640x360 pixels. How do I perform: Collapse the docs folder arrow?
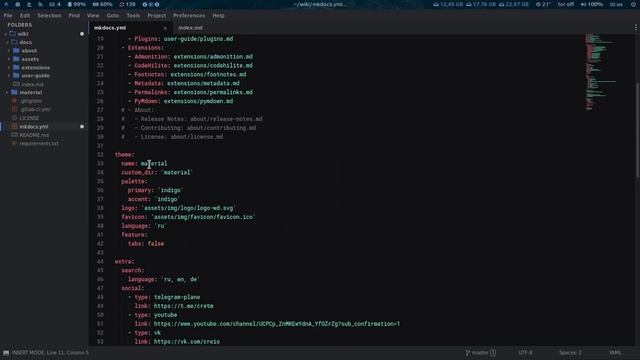(7, 42)
